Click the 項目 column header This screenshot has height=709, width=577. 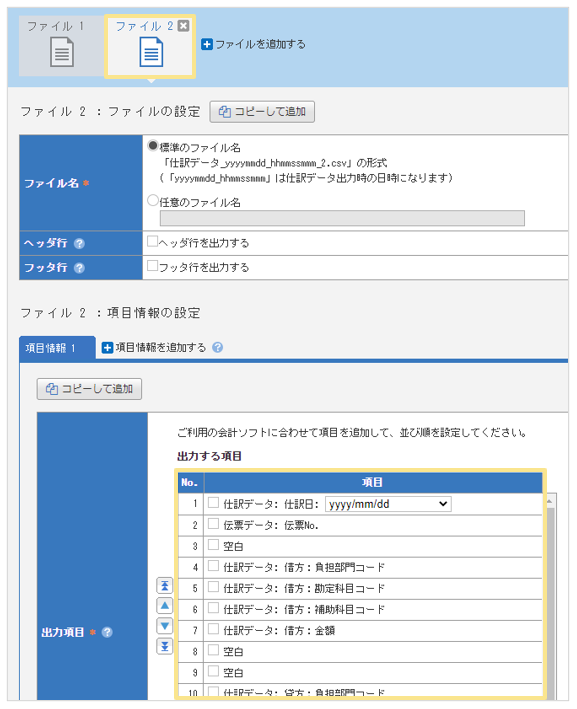373,482
